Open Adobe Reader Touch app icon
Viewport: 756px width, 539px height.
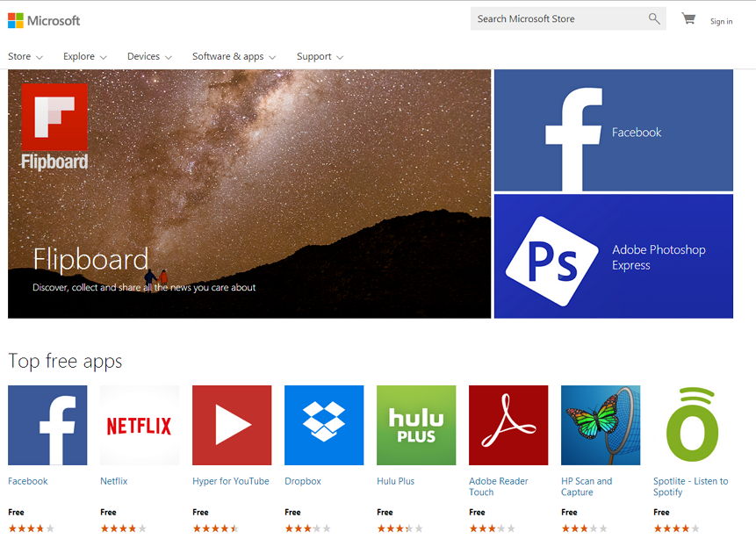click(508, 425)
